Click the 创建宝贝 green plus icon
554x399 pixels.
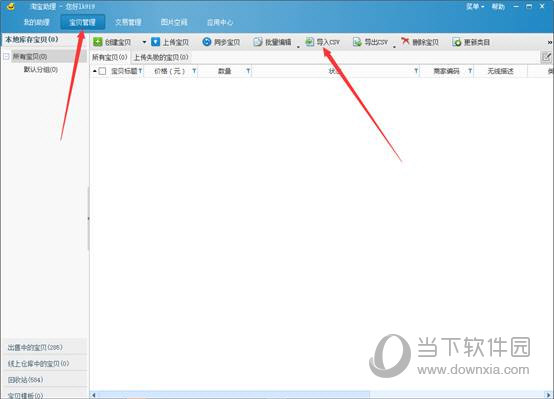tap(98, 42)
